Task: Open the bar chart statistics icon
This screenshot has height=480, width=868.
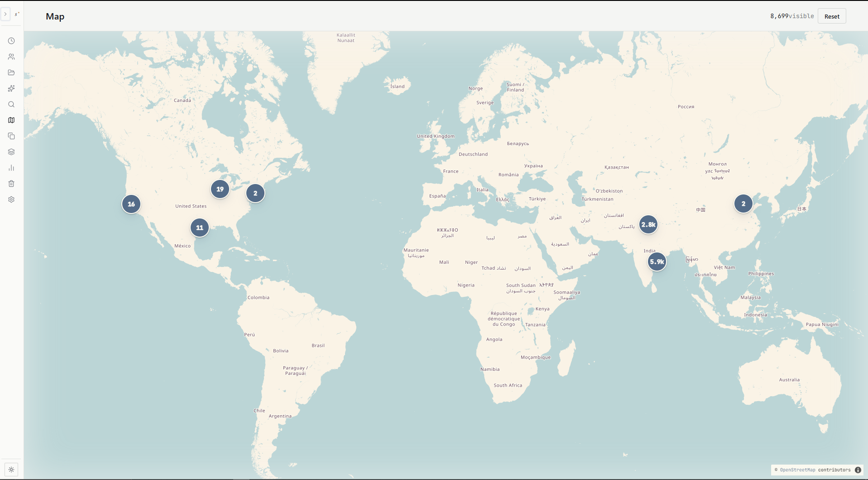Action: tap(11, 168)
